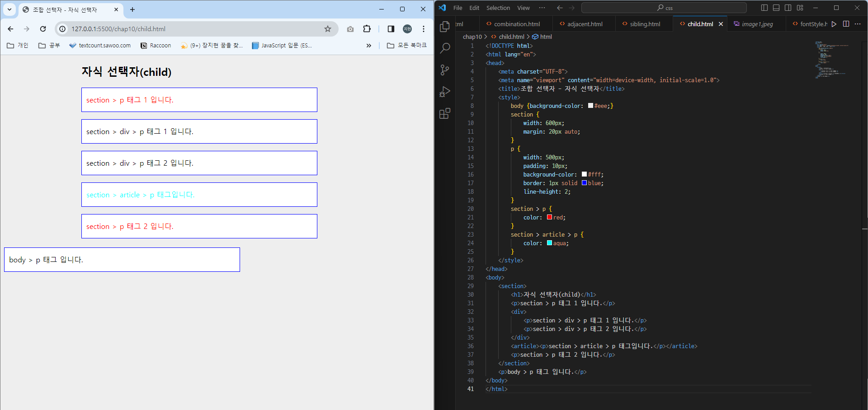868x410 pixels.
Task: Close the Chrome tab 조합 선택자
Action: [116, 9]
